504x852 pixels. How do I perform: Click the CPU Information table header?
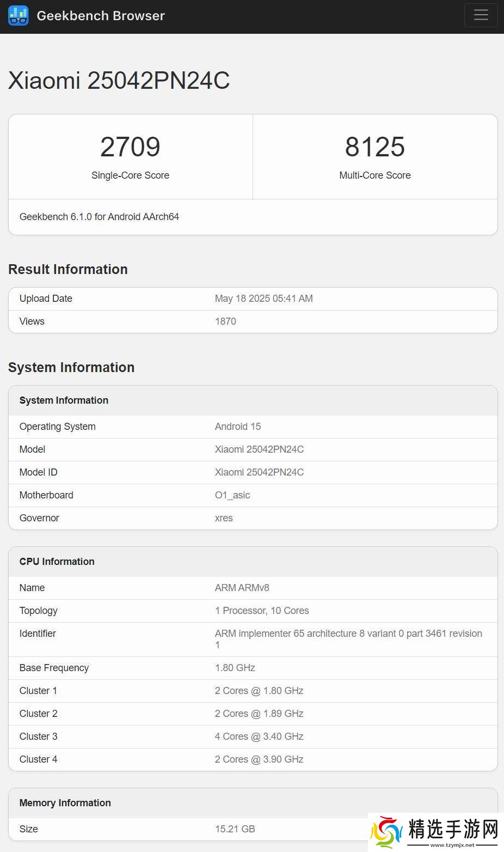click(x=57, y=562)
